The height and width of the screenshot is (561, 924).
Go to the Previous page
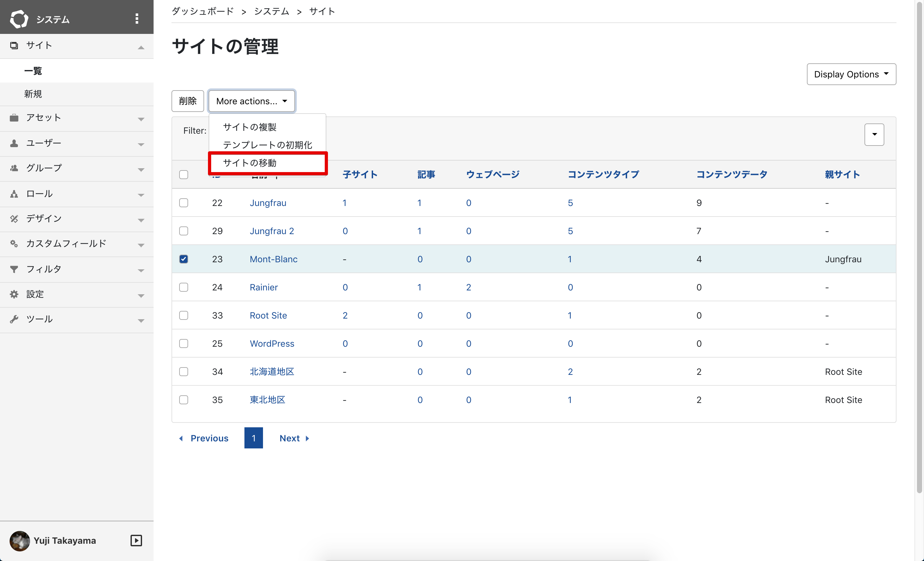click(203, 438)
